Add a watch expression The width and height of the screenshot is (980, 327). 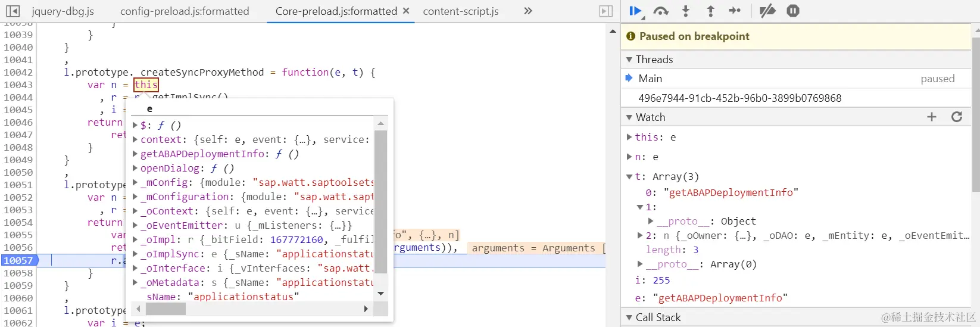coord(932,117)
